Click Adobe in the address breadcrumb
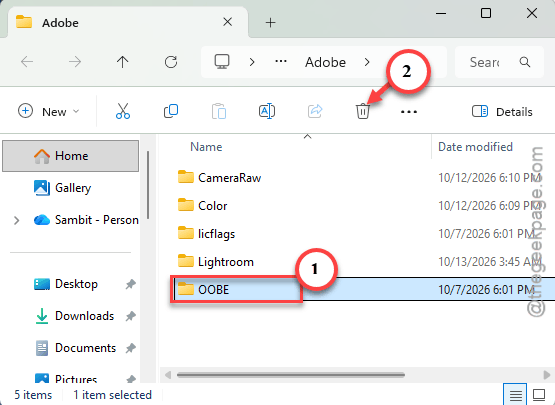 (x=325, y=62)
